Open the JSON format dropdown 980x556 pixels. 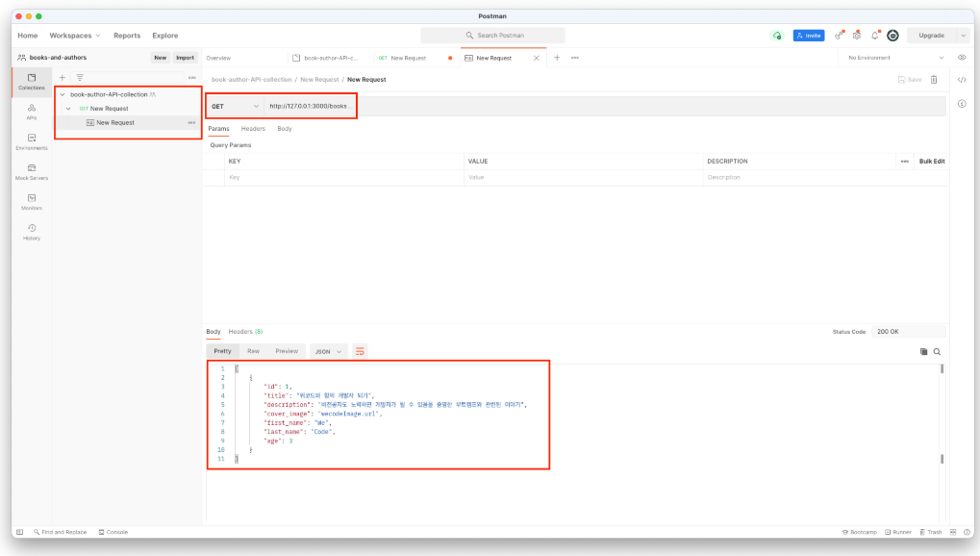[328, 351]
